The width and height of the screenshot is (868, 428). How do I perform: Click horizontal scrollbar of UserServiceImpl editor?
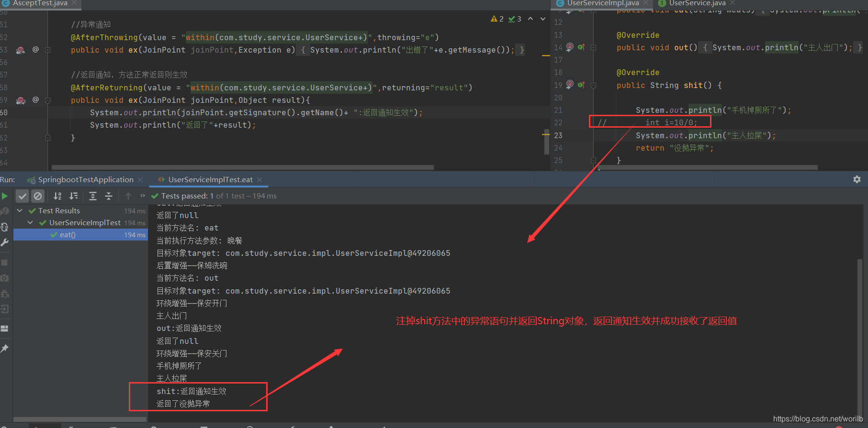(709, 168)
